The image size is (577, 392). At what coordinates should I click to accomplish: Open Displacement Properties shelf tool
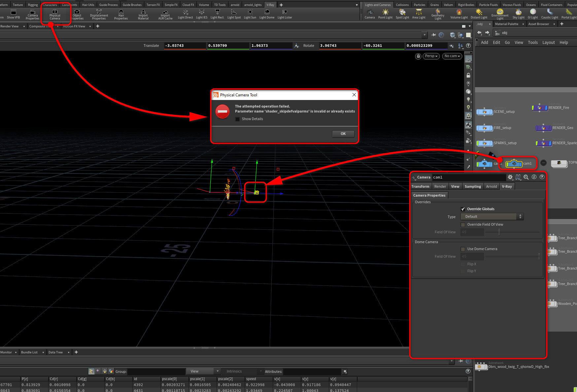[x=99, y=15]
